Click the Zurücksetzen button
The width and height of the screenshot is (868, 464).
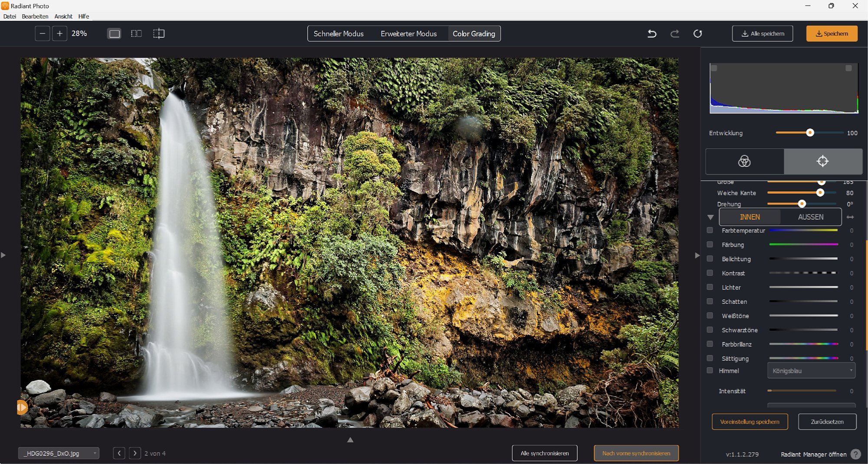tap(827, 421)
